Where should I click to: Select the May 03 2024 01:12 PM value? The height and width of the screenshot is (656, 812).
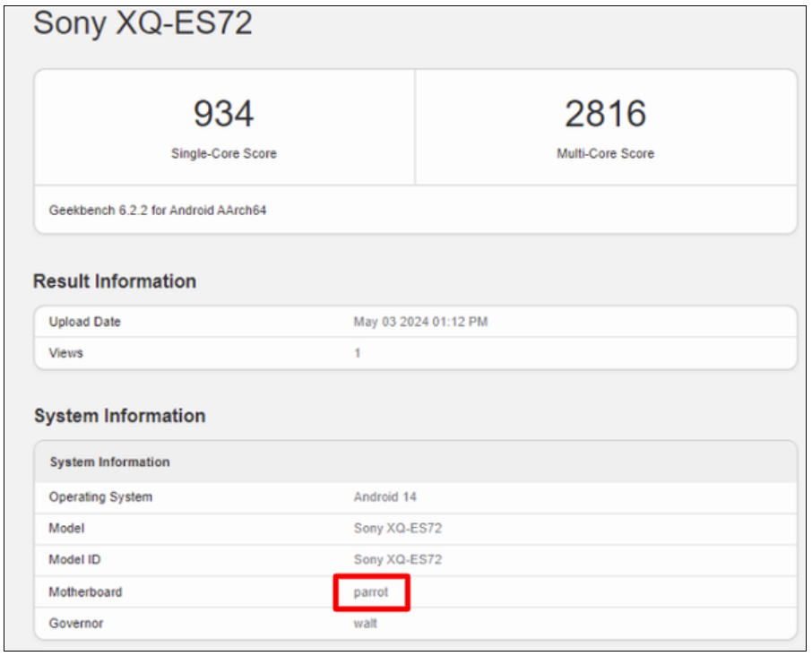click(x=420, y=322)
